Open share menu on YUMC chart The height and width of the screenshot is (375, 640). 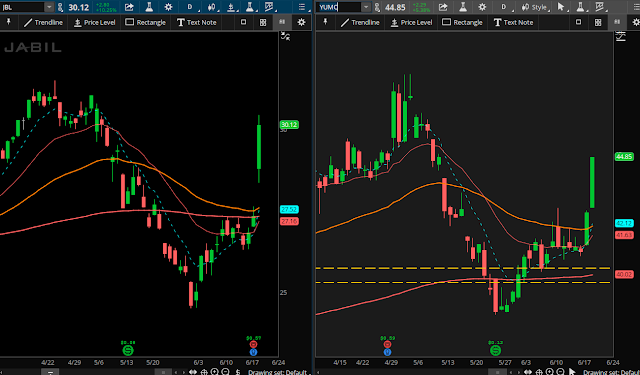(x=443, y=7)
